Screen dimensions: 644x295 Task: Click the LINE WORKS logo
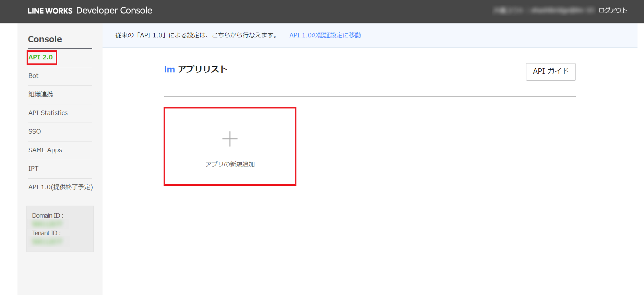click(50, 11)
